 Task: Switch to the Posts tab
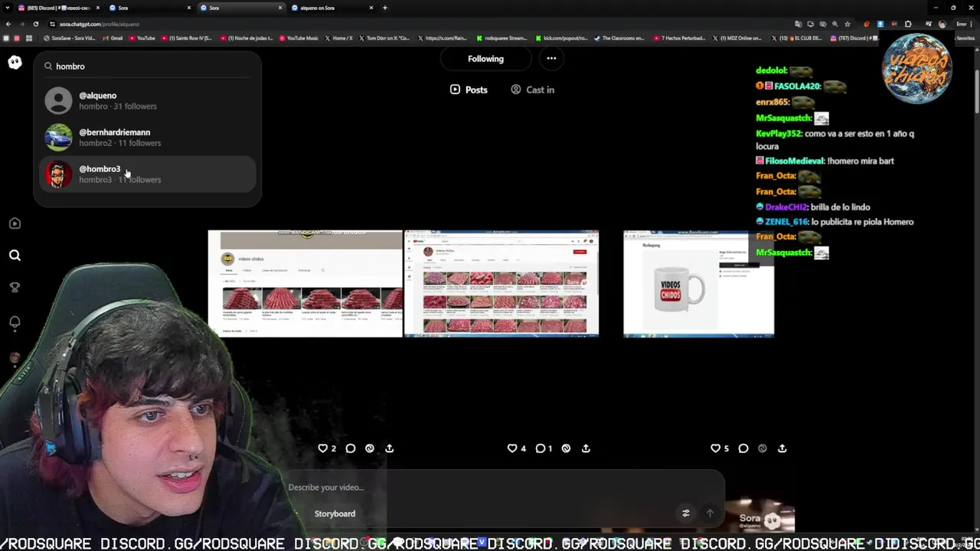[469, 90]
